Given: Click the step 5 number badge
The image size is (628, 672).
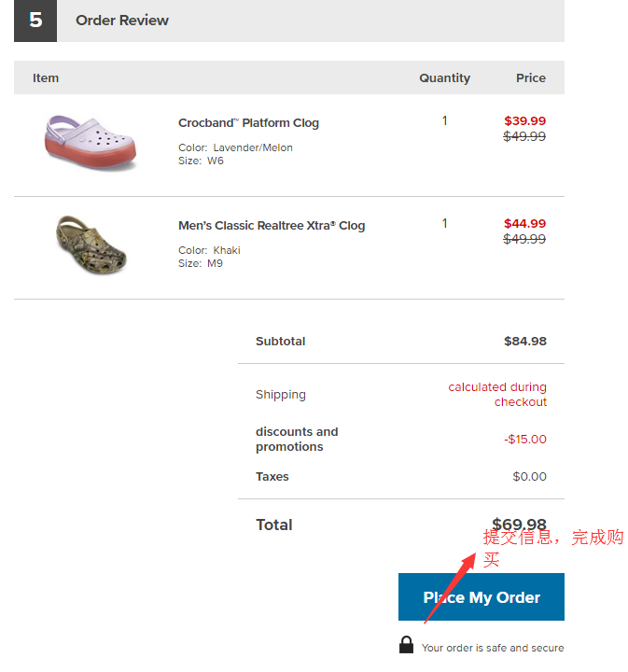Looking at the screenshot, I should [x=35, y=21].
